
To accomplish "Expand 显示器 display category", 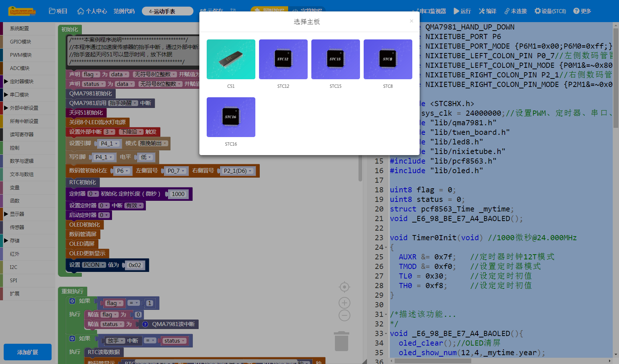I will click(28, 214).
